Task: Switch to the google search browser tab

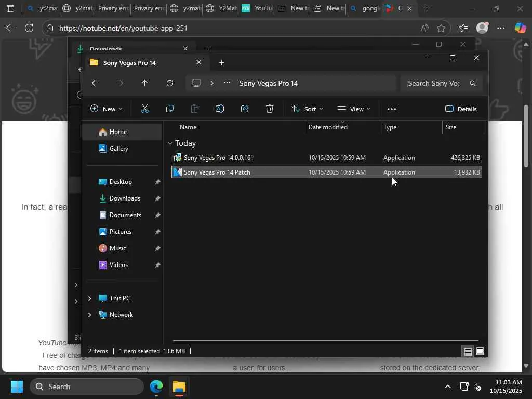Action: [x=364, y=8]
